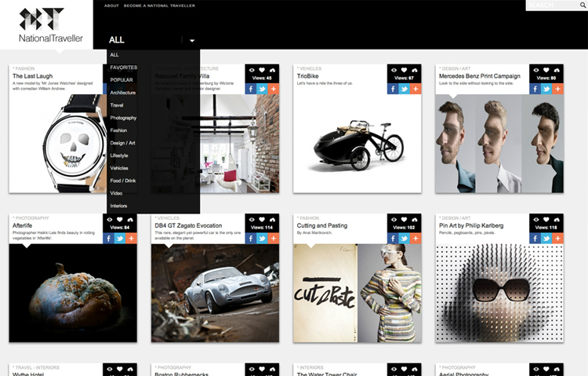Favorite Mercedes Benz Print Campaign with heart
588x376 pixels.
click(x=546, y=70)
